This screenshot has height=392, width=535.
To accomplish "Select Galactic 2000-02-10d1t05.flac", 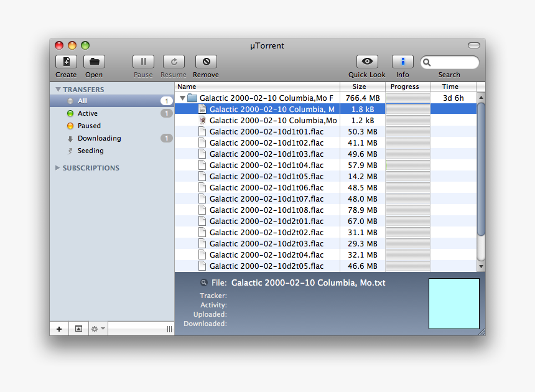I will [266, 176].
